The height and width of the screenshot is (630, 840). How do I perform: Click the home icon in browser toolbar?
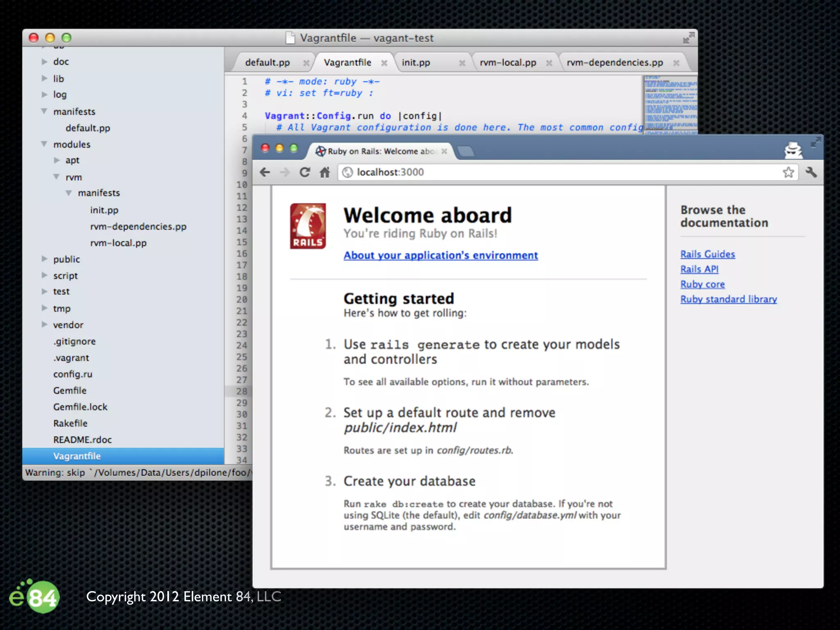click(325, 172)
